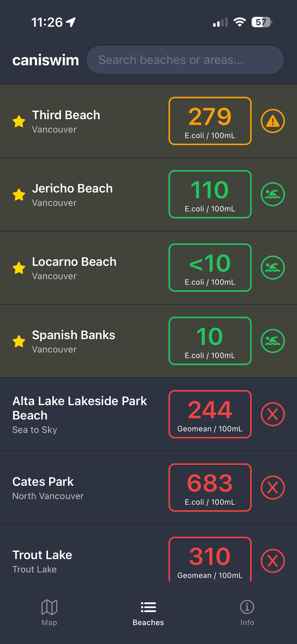The image size is (297, 644).
Task: Open the Map tab
Action: [x=49, y=612]
